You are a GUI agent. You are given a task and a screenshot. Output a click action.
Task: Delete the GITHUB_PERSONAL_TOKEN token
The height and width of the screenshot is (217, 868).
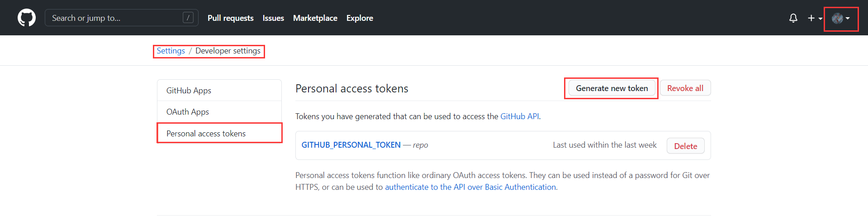coord(685,146)
